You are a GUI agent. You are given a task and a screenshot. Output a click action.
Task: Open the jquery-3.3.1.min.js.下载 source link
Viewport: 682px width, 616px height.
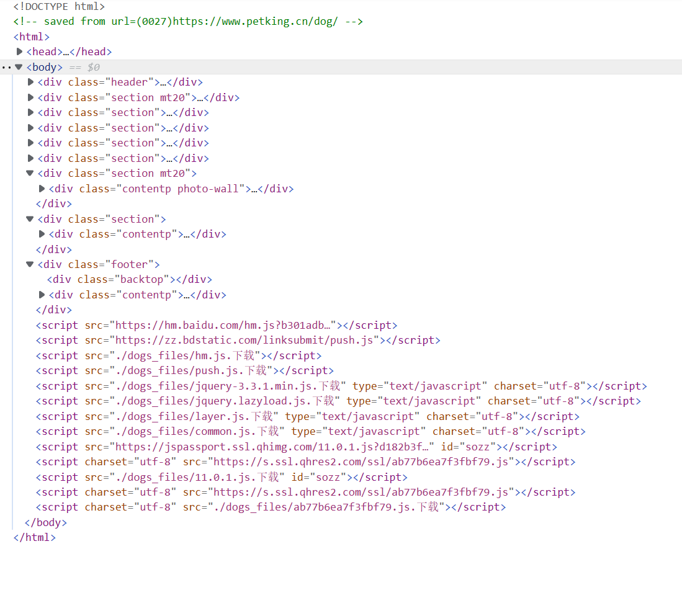pyautogui.click(x=228, y=386)
